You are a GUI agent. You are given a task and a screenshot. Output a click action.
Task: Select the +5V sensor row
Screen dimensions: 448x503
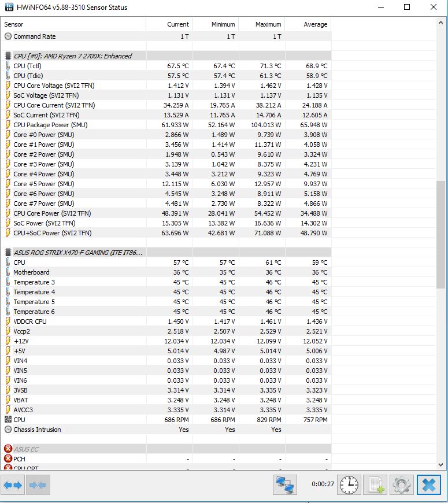click(x=166, y=351)
